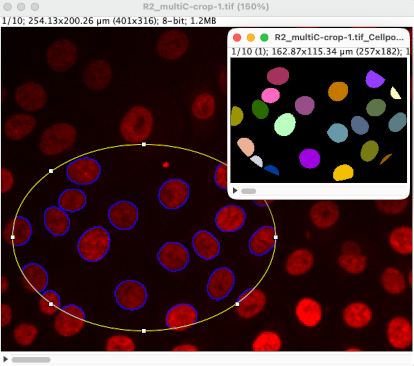Select the light mint green mask
This screenshot has width=414, height=366.
[285, 124]
